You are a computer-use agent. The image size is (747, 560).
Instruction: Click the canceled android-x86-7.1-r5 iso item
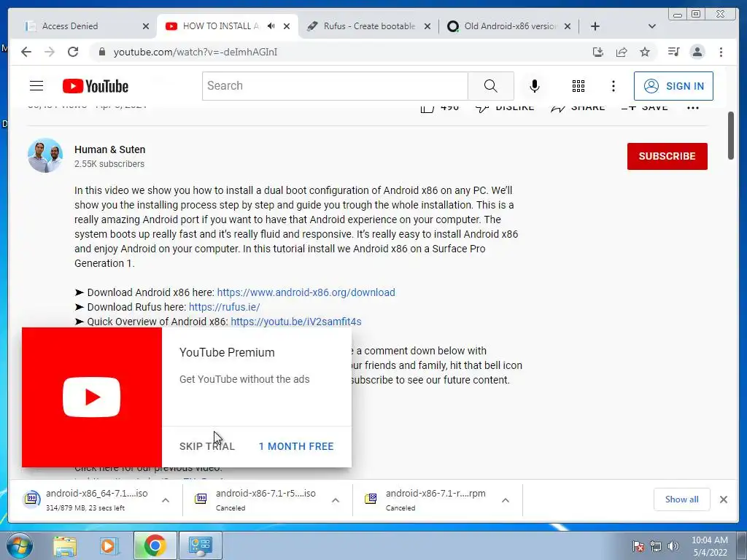coord(258,500)
